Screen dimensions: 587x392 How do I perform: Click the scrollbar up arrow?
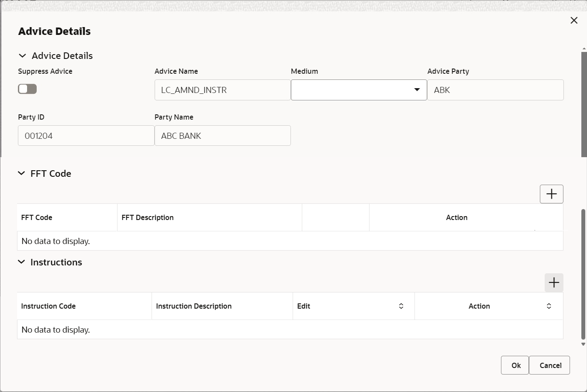click(584, 48)
